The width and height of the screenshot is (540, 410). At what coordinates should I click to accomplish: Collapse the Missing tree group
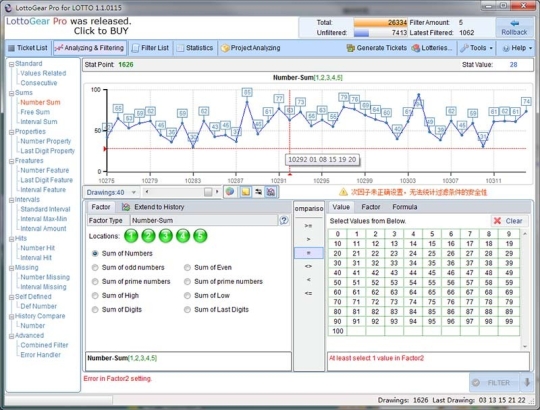coord(11,268)
